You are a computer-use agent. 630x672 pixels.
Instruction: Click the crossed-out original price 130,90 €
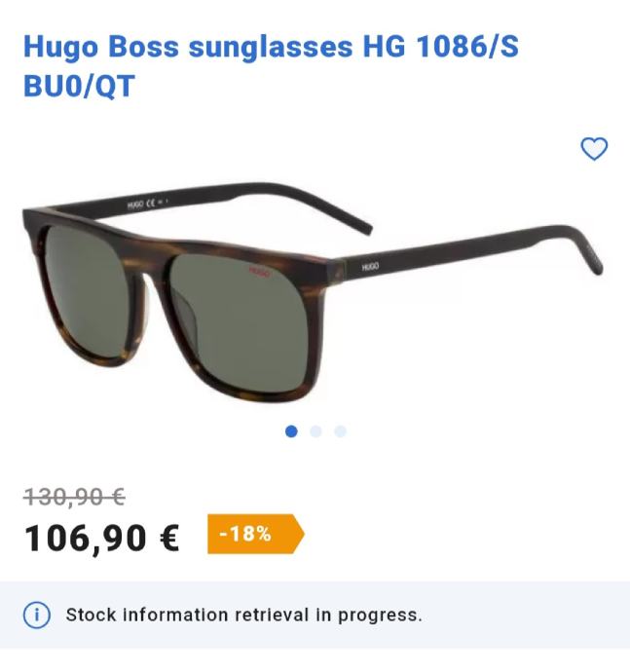(x=74, y=497)
